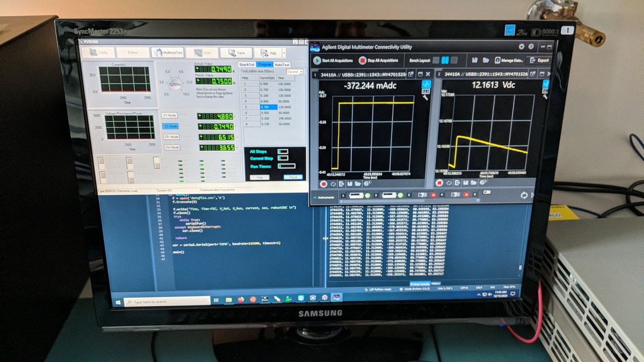Select the two-pane bench layout icon
Viewport: 644px width, 362px height.
445,60
